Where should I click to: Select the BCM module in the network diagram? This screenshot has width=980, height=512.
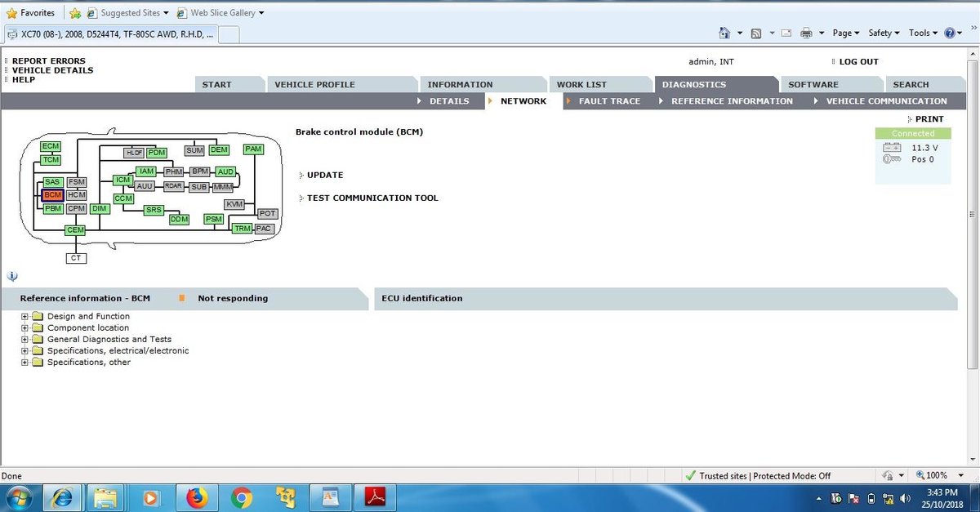pos(51,195)
